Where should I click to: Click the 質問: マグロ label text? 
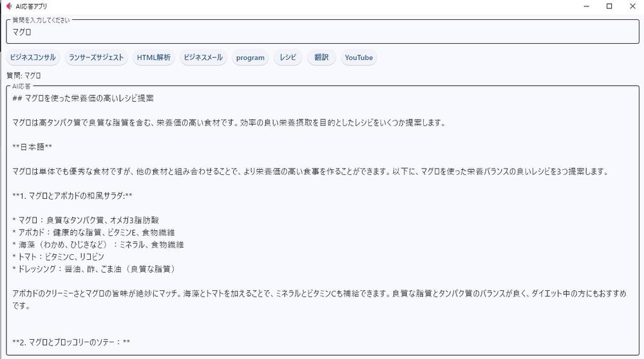tap(23, 75)
